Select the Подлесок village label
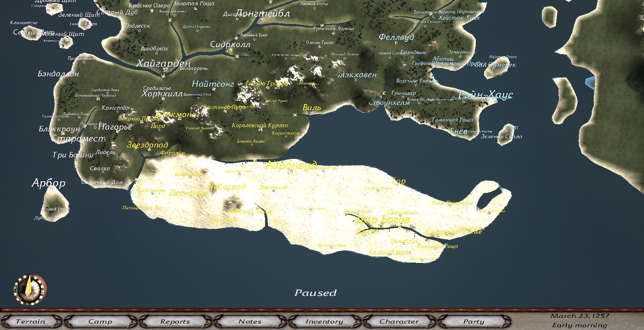 coord(137,26)
